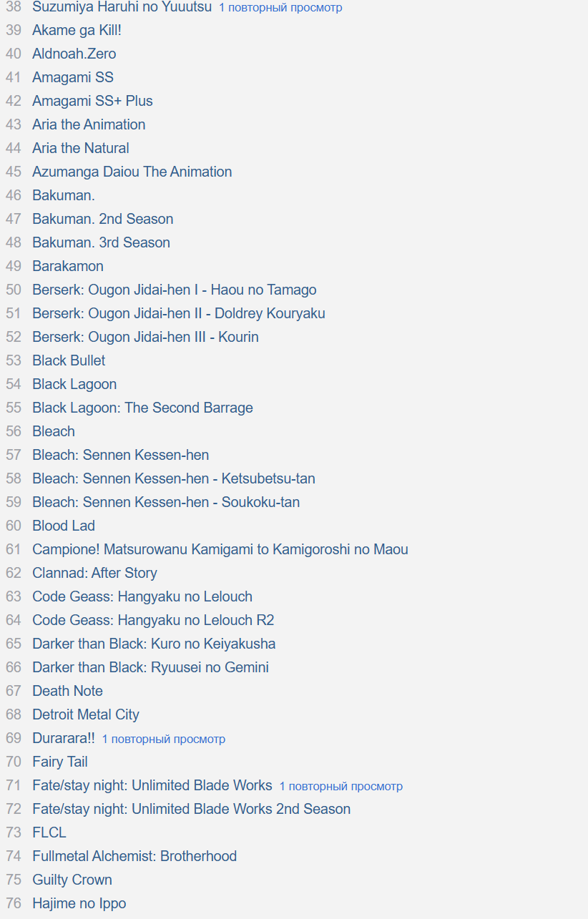The height and width of the screenshot is (919, 588).
Task: Select Clannad: After Story
Action: 94,573
